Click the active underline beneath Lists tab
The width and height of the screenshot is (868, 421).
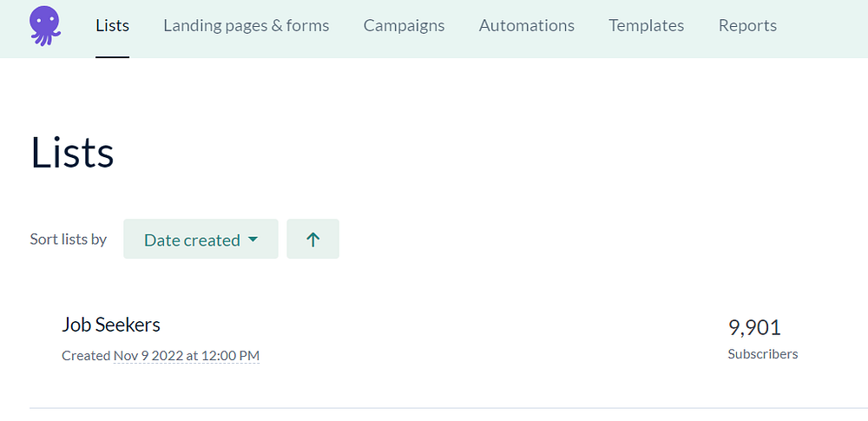tap(112, 56)
